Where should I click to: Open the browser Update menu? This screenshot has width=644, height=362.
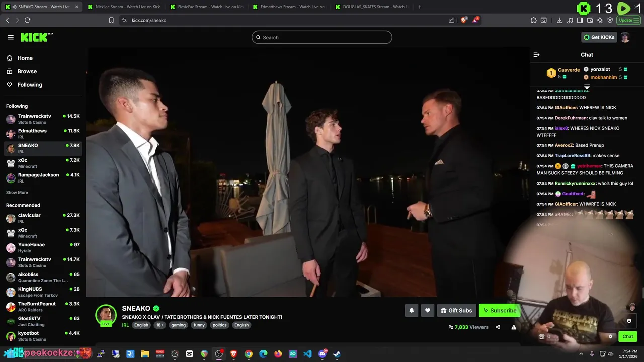point(628,20)
